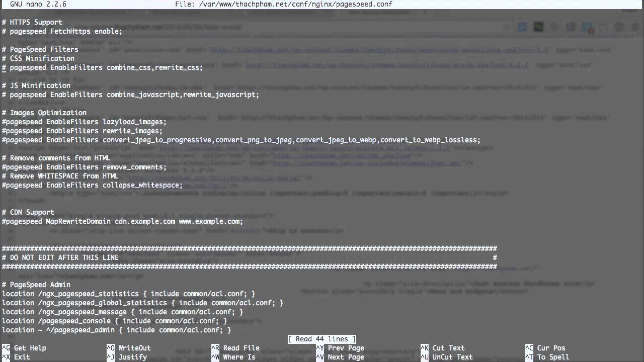This screenshot has height=362, width=644.
Task: Click the UnCut Text shortcut label
Action: [x=452, y=357]
